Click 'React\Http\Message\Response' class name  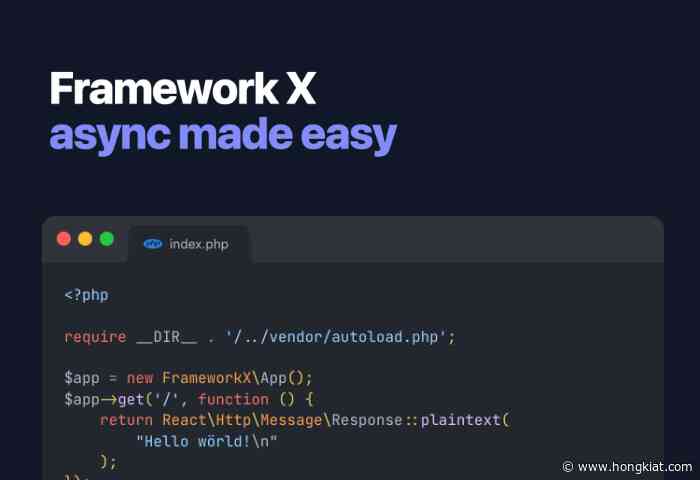[282, 420]
